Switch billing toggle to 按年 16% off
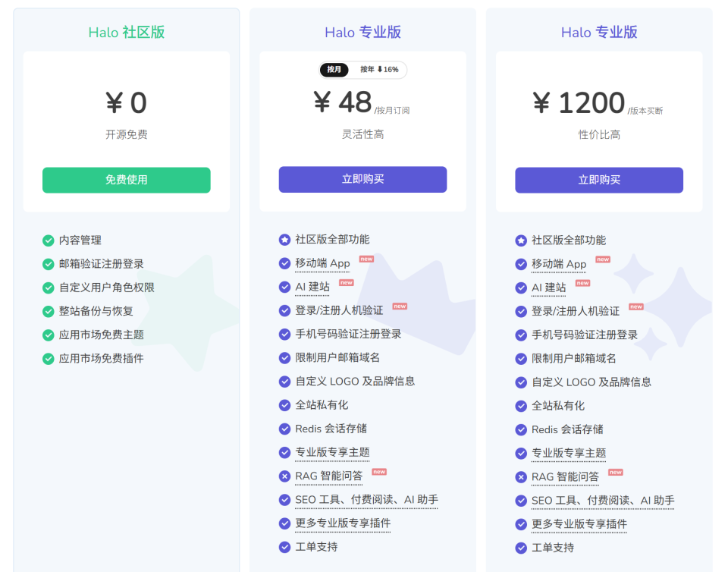The height and width of the screenshot is (572, 728). coord(379,70)
